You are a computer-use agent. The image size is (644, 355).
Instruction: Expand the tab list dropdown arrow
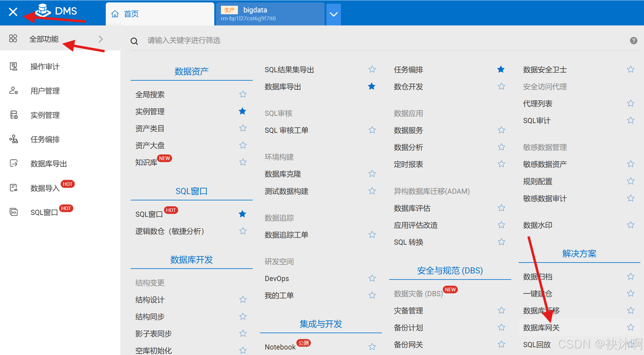coord(333,14)
